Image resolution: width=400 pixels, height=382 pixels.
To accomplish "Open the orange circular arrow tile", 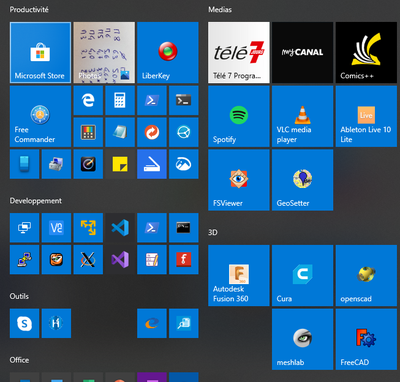I will point(152,132).
